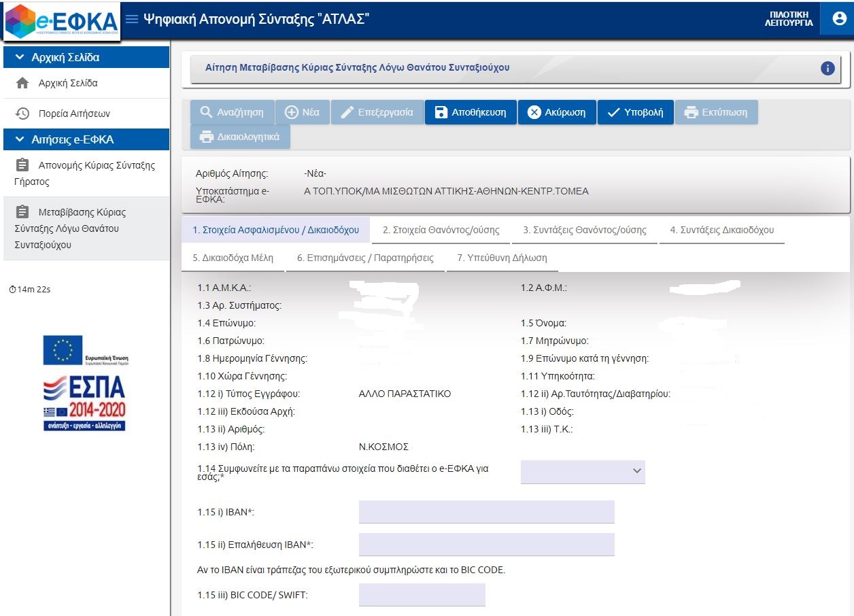Open the Υπεύθυνη Δήλωση tab
Screen dimensions: 854x616
502,258
